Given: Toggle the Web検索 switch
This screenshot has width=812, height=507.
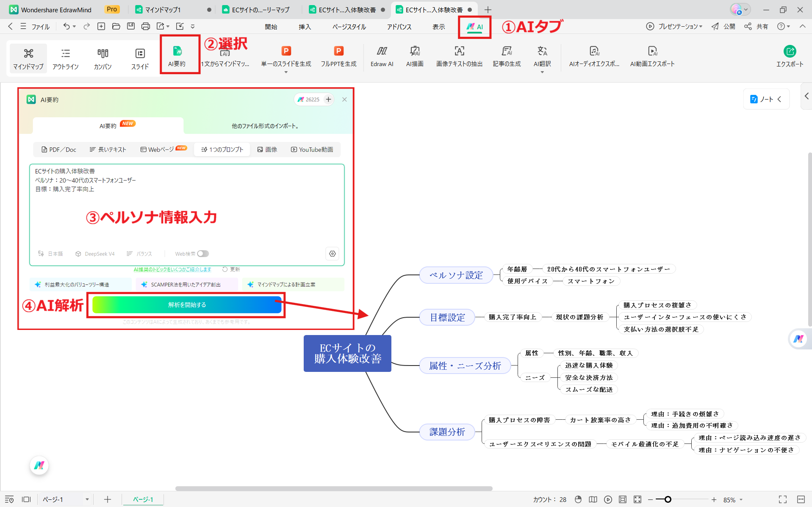Looking at the screenshot, I should click(x=203, y=254).
